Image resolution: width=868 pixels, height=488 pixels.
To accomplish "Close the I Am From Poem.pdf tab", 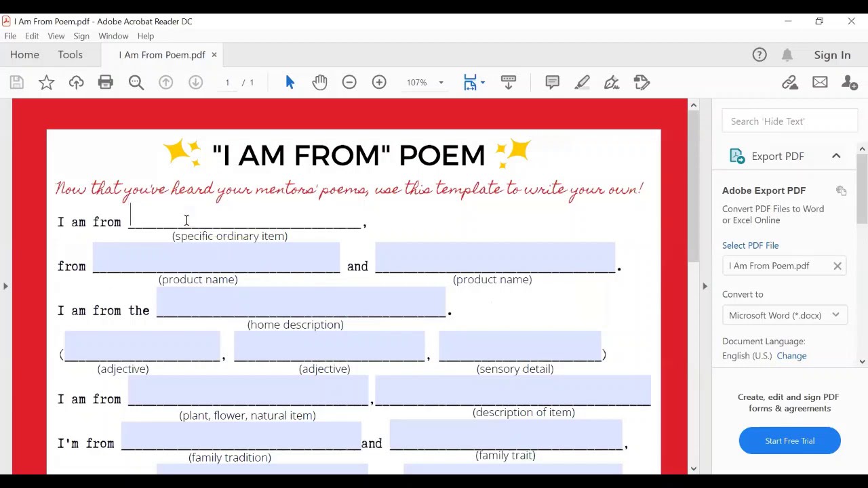I will 214,55.
